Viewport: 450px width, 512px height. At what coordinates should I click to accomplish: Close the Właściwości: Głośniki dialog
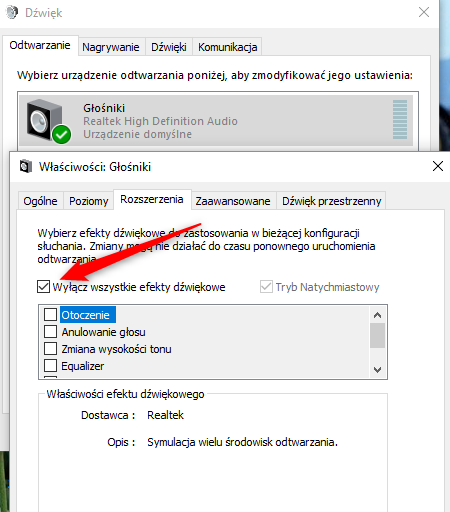pos(438,166)
